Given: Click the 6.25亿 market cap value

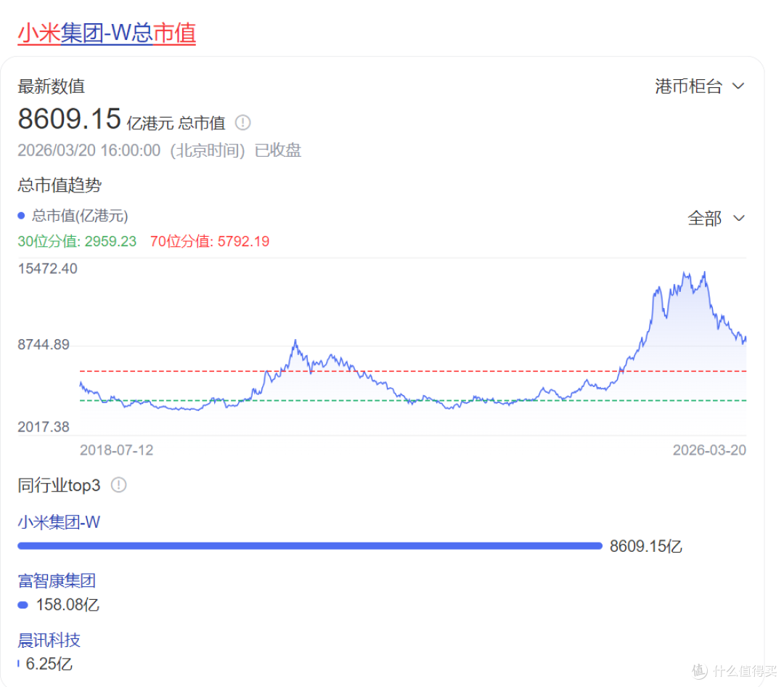Looking at the screenshot, I should point(49,664).
